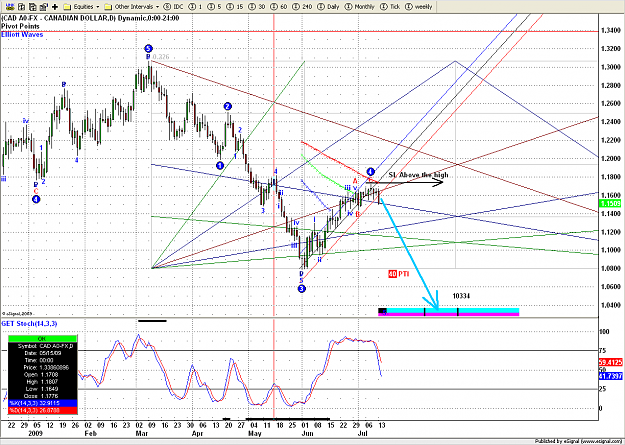Click the 10334 target annotation text
Image resolution: width=625 pixels, height=445 pixels.
[461, 296]
